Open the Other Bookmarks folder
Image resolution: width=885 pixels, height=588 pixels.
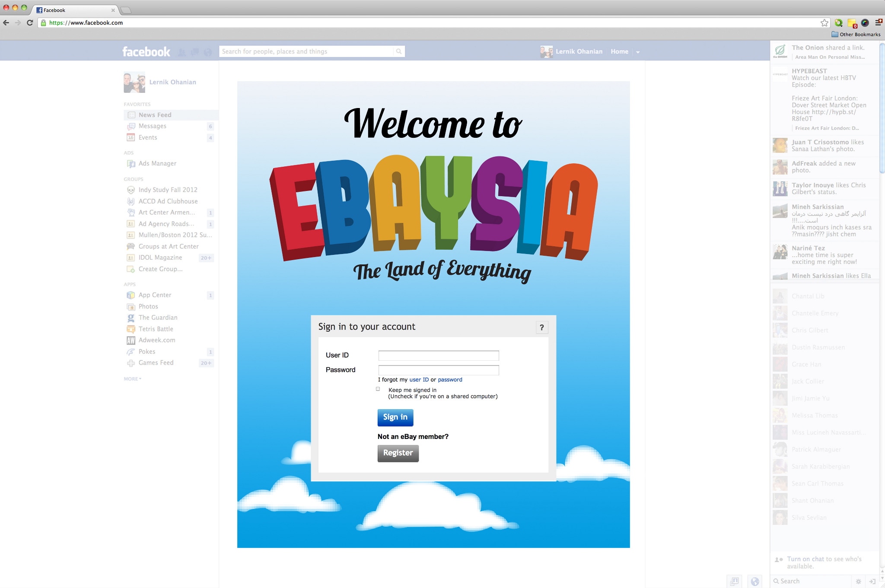pos(856,35)
